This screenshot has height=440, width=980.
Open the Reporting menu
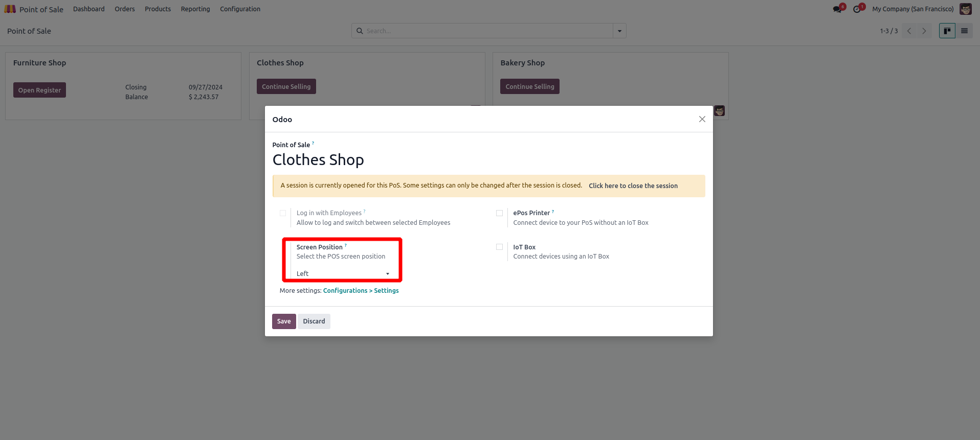click(195, 9)
